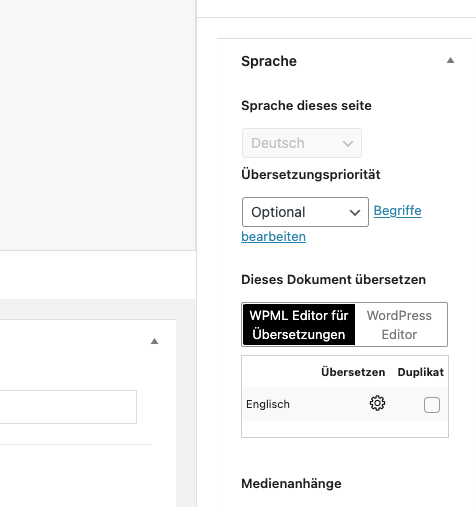Open the Optional priority dropdown
This screenshot has height=507, width=476.
tap(305, 212)
